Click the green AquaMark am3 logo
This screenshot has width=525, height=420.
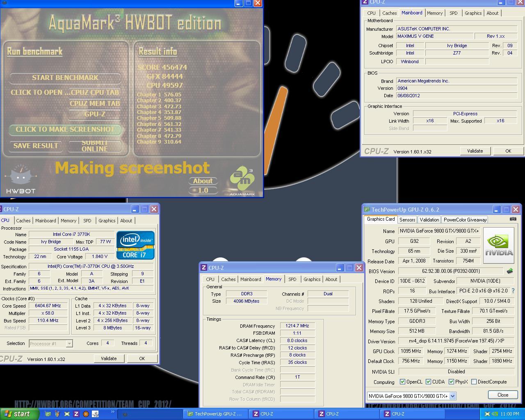coord(242,181)
